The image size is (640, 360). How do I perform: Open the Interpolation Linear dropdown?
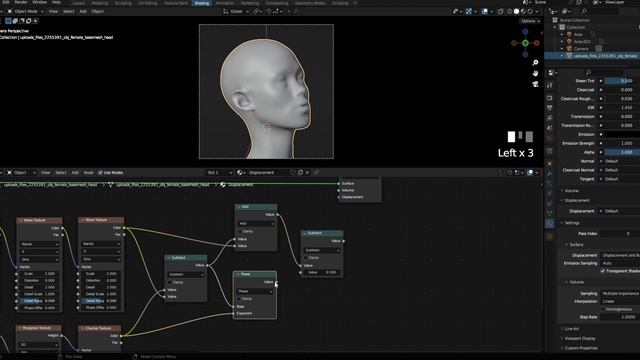pos(620,301)
